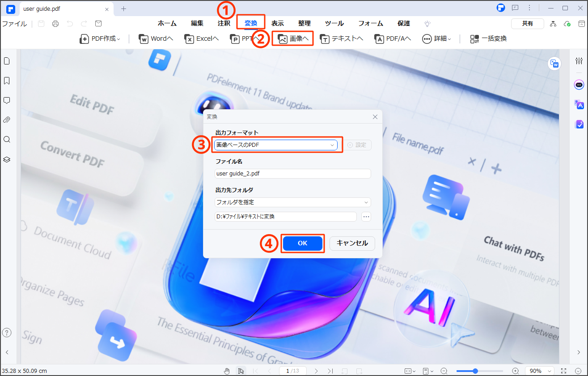This screenshot has height=376, width=588.
Task: Open the bookmarks panel icon
Action: point(7,81)
